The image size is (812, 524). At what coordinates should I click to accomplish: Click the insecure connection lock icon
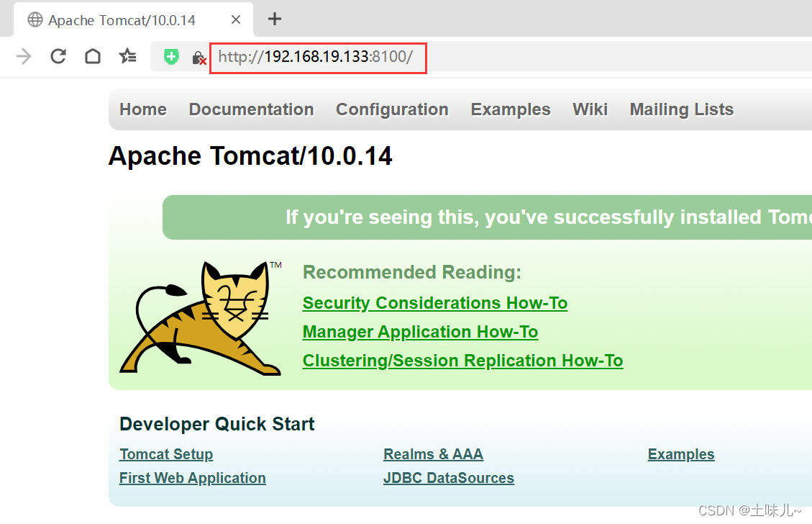(x=199, y=58)
